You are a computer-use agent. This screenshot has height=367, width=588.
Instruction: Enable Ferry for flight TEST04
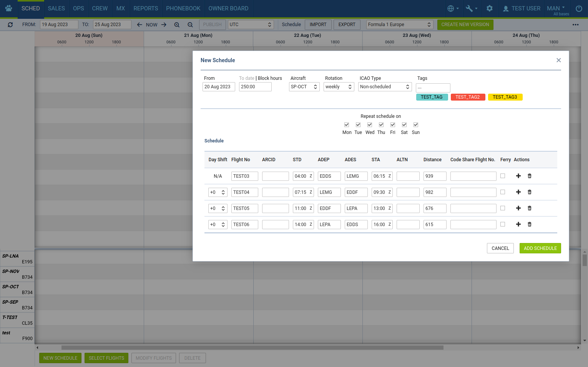click(503, 192)
